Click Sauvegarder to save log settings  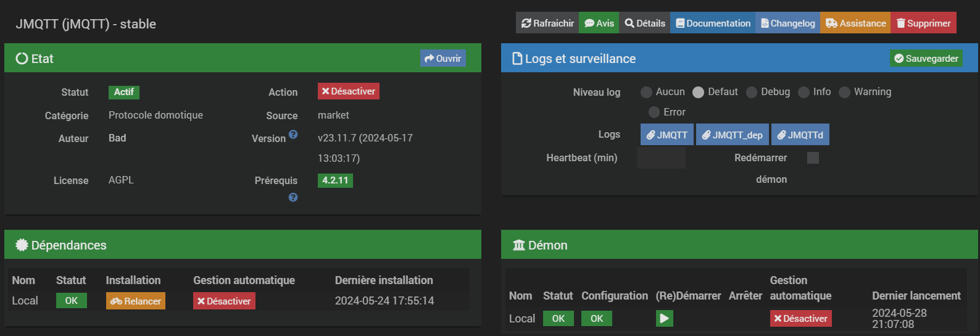(x=926, y=58)
